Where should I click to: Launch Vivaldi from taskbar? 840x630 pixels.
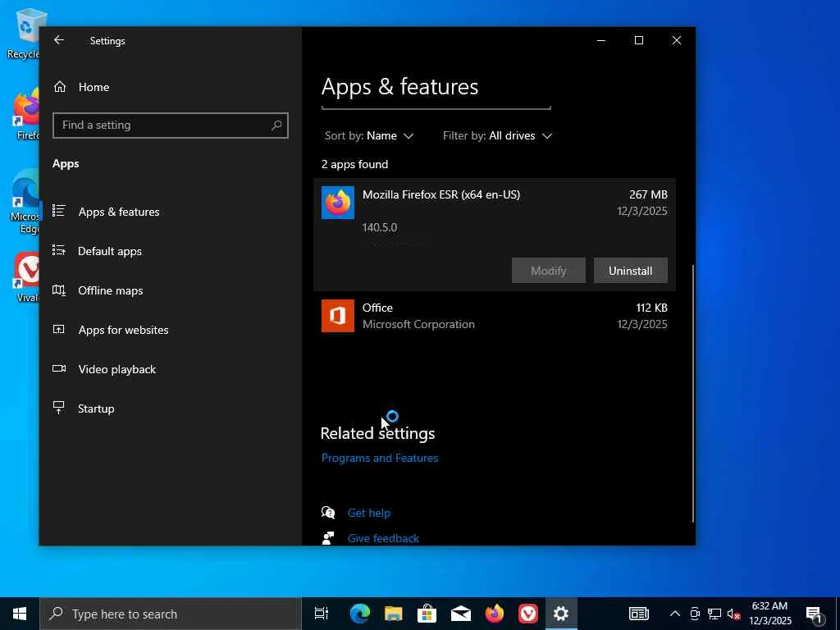[528, 614]
